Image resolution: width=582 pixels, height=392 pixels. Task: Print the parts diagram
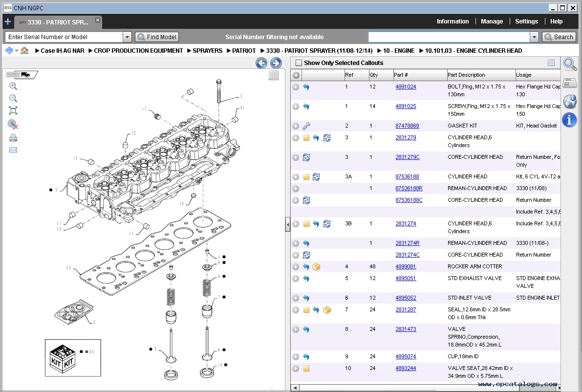pos(13,138)
